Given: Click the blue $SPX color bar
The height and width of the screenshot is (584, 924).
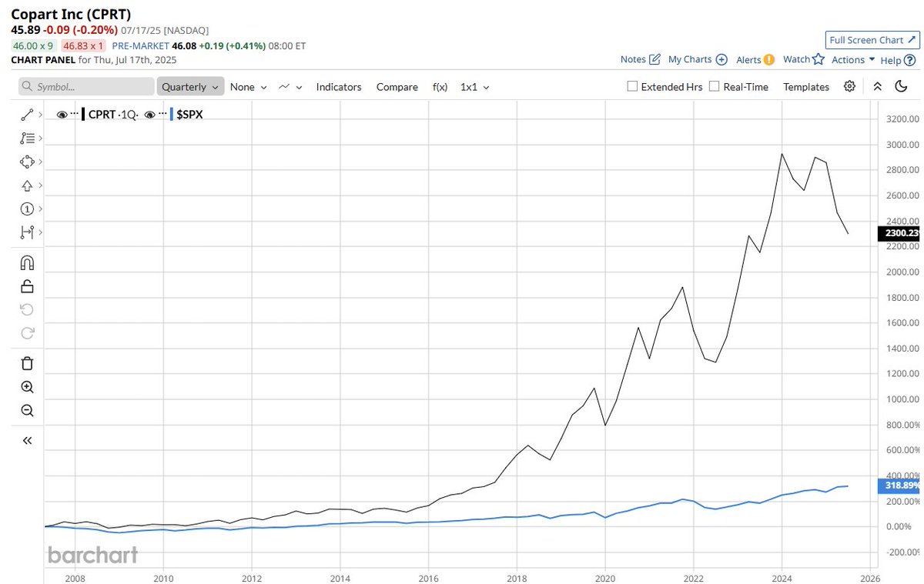Looking at the screenshot, I should tap(172, 114).
